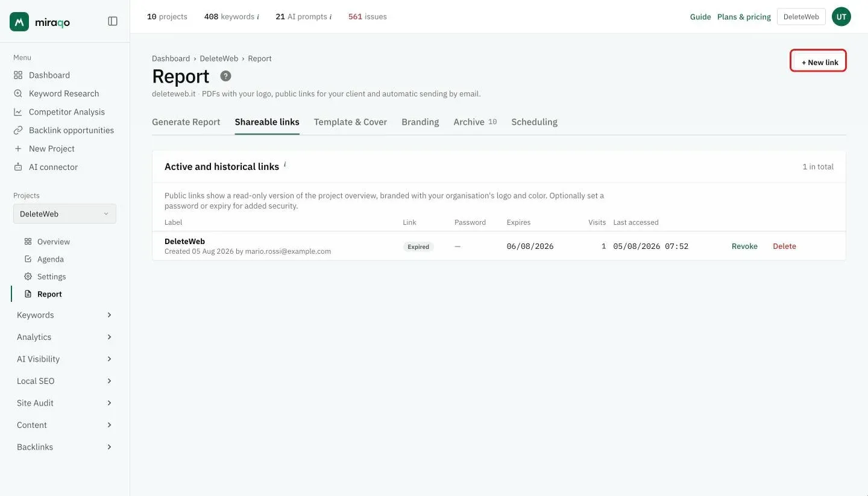Select the Shareable links tab
The image size is (868, 496).
point(267,122)
